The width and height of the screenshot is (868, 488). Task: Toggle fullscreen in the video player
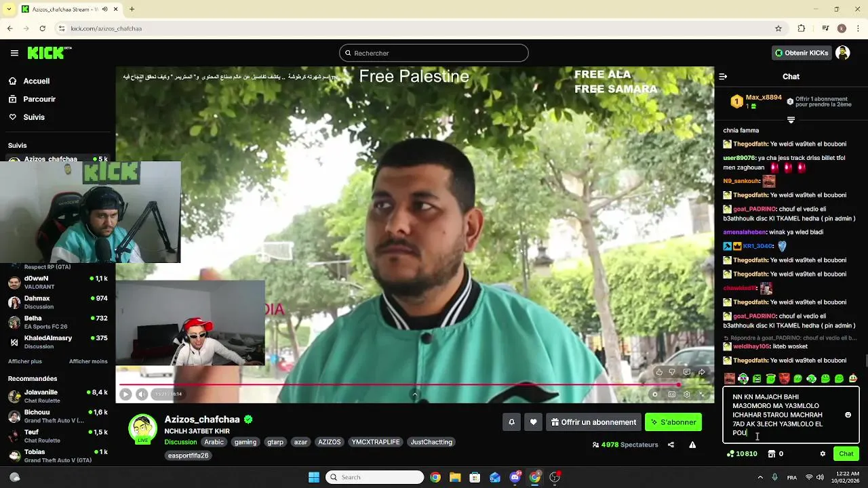[702, 394]
